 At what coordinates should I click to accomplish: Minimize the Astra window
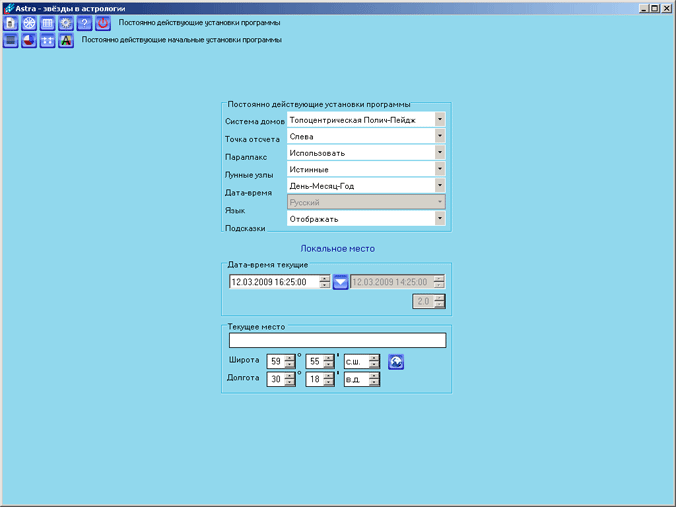click(x=644, y=8)
